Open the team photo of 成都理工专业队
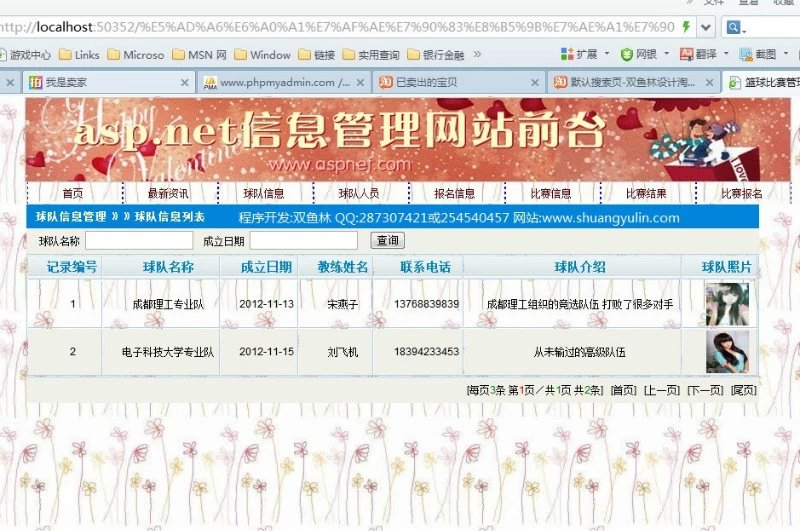The image size is (800, 531). (x=727, y=305)
